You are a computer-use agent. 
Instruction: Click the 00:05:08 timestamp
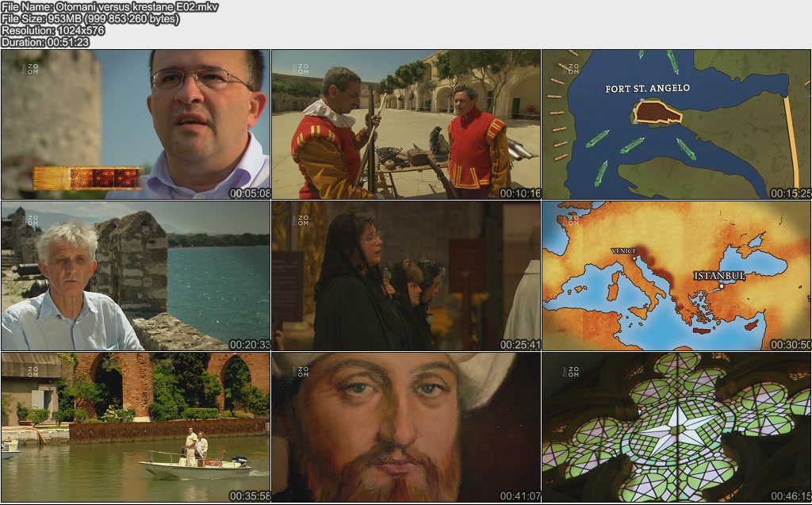[250, 193]
